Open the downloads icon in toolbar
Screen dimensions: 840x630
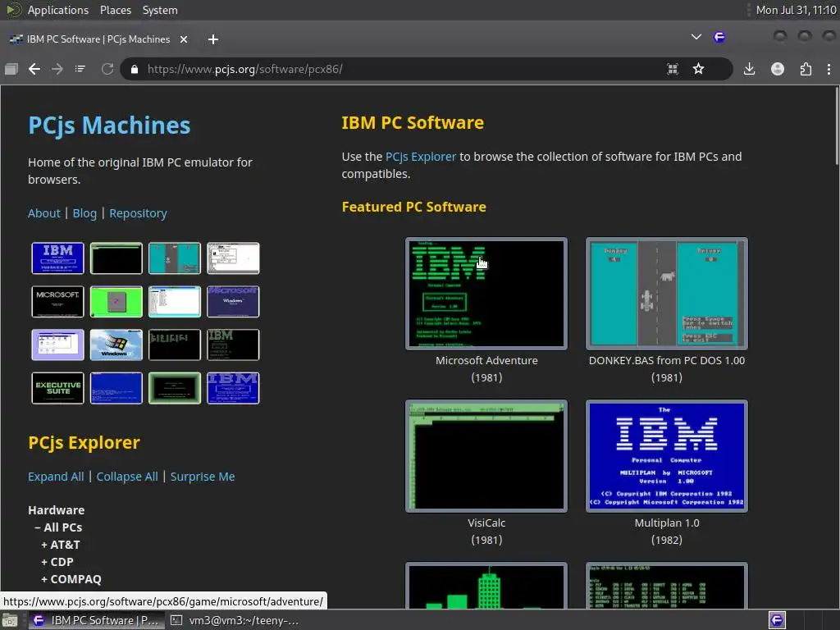[x=750, y=69]
